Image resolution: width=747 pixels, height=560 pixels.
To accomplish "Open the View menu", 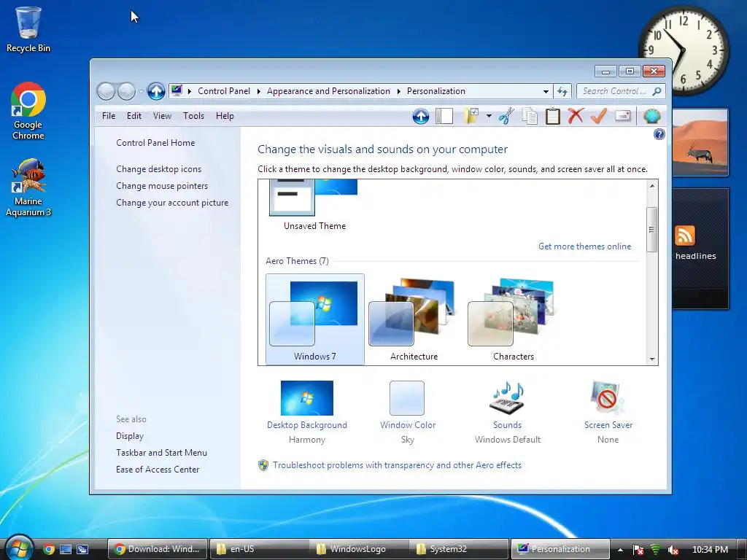I will point(162,116).
